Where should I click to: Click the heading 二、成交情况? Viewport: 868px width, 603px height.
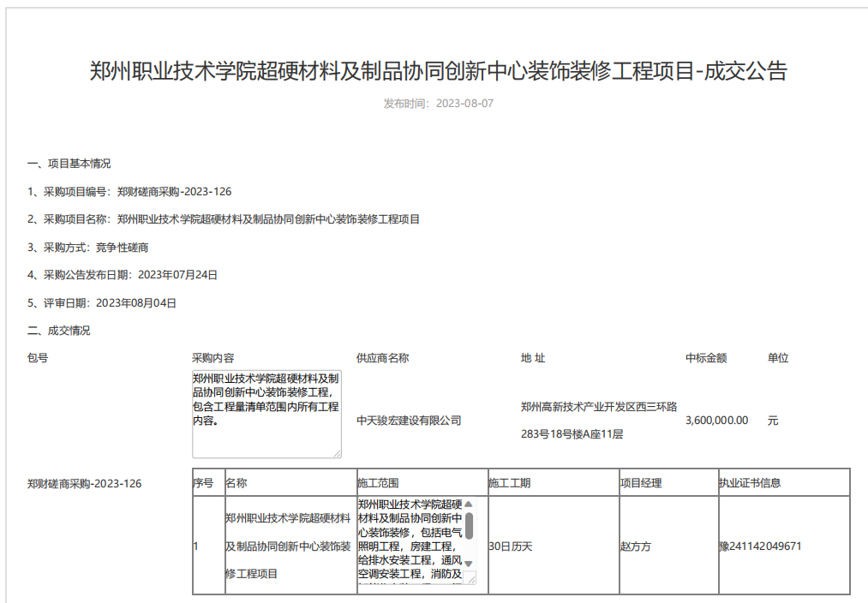coord(58,331)
